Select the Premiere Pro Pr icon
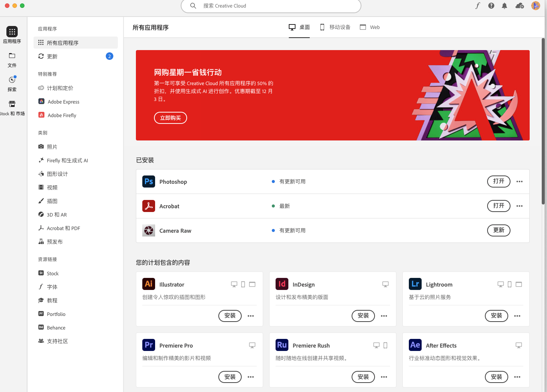Image resolution: width=547 pixels, height=392 pixels. point(149,345)
